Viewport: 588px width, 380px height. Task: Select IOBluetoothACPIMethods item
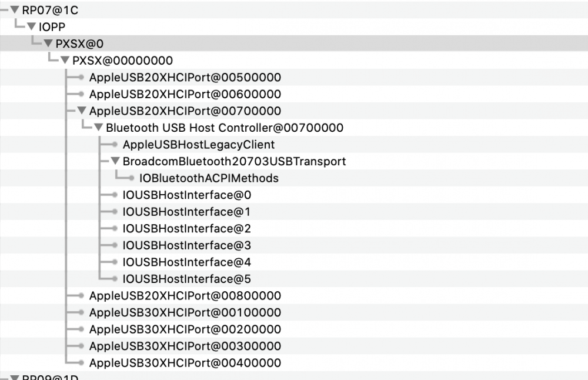209,178
